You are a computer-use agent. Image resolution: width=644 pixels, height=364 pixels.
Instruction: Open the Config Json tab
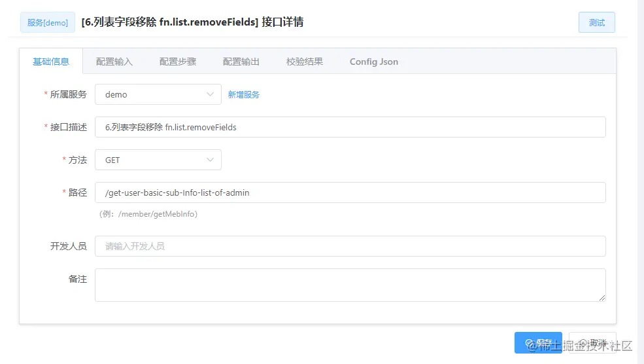click(374, 62)
